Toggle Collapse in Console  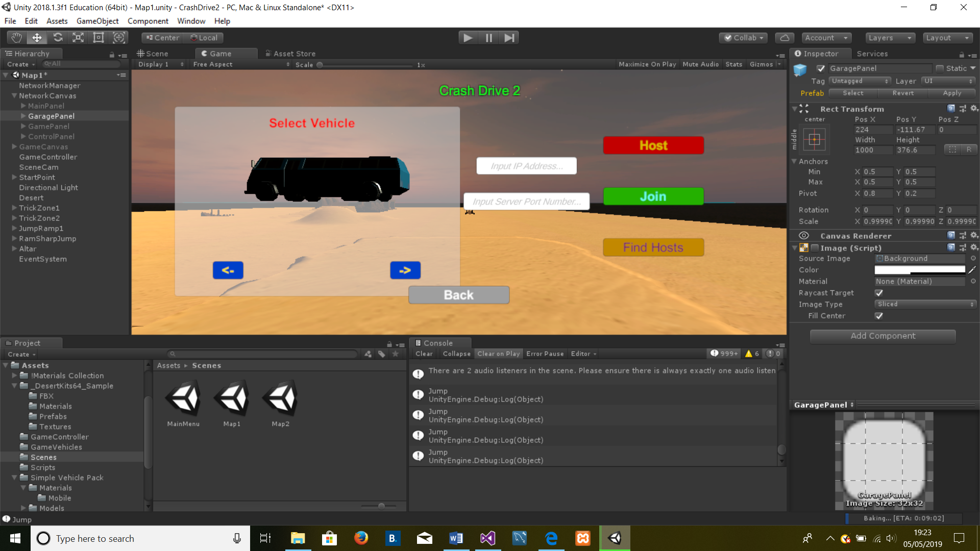456,354
